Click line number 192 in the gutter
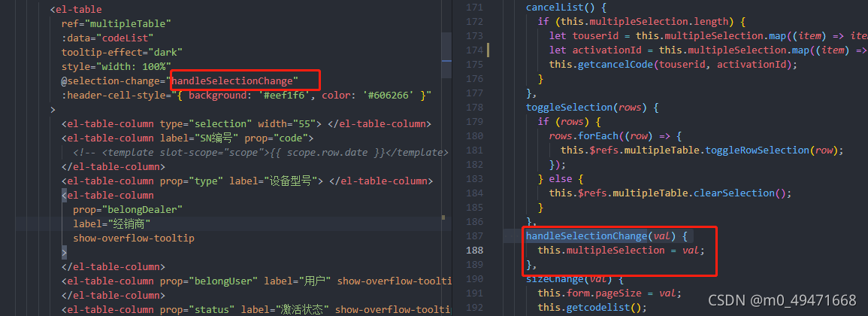The image size is (868, 316). click(474, 307)
